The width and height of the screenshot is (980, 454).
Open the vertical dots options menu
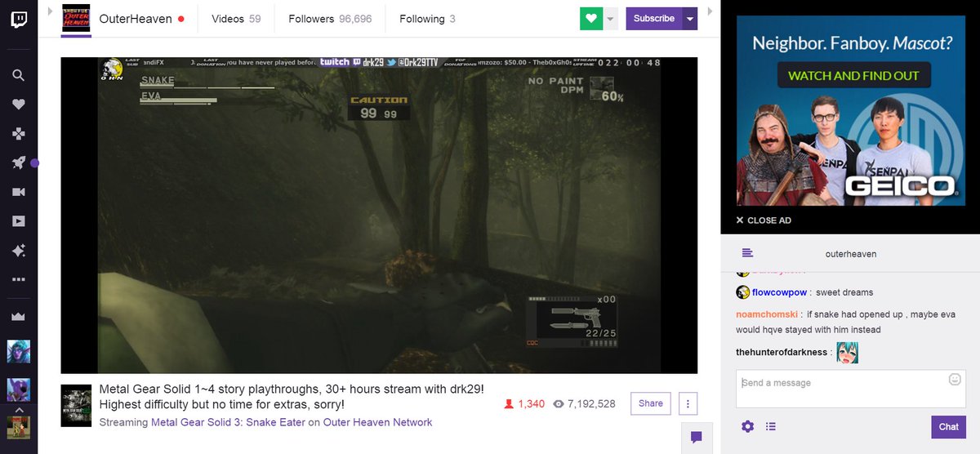tap(688, 403)
